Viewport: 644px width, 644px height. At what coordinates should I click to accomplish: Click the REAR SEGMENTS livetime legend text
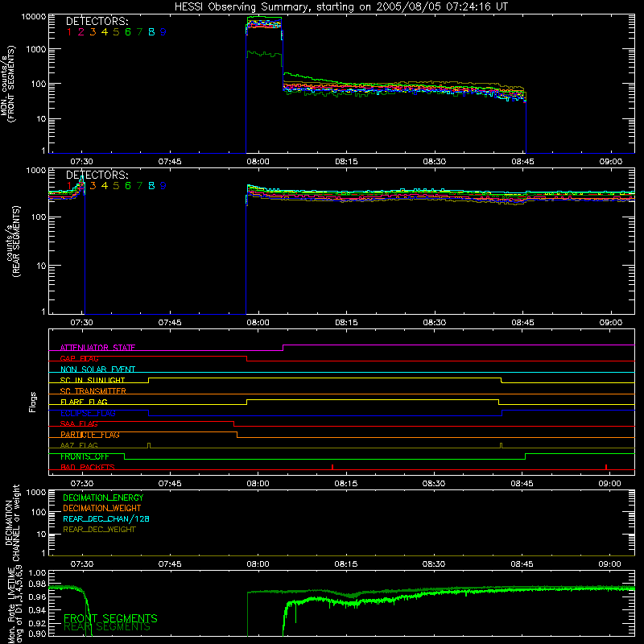pos(107,627)
